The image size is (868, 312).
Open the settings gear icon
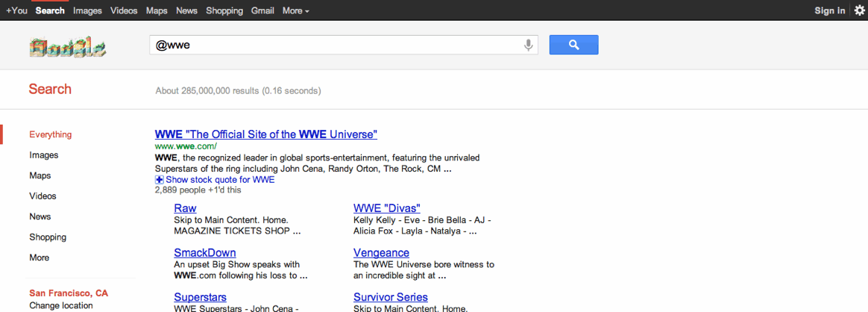coord(858,10)
